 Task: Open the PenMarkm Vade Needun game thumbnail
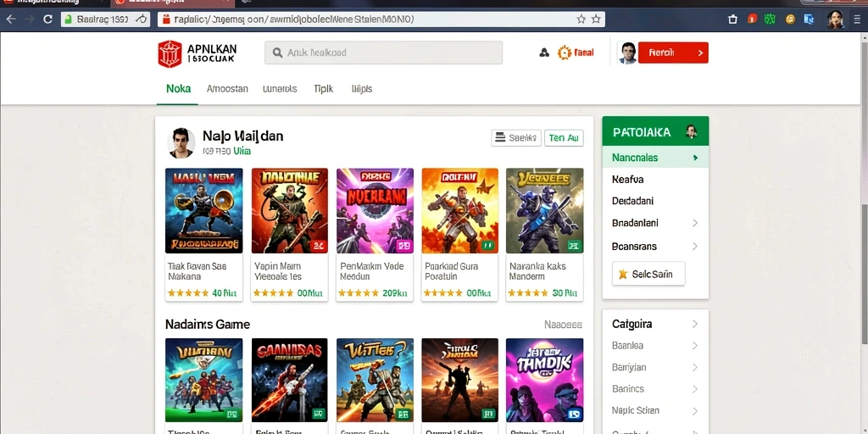pyautogui.click(x=375, y=211)
